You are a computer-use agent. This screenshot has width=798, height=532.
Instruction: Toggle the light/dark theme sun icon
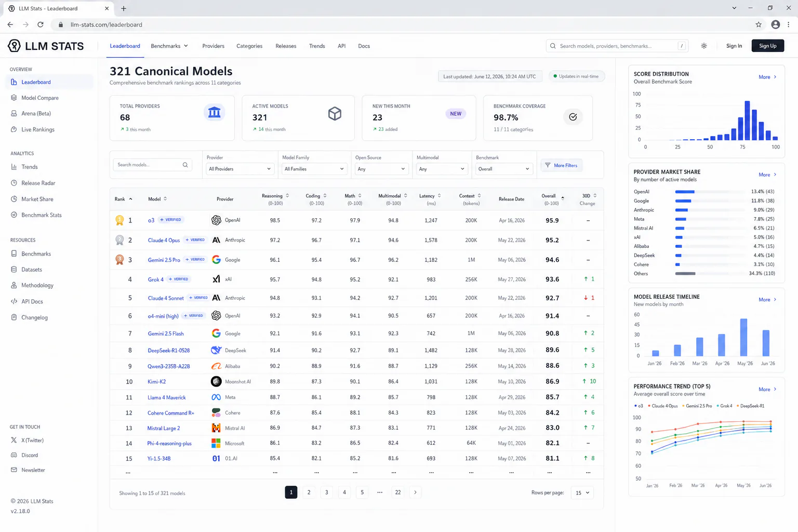click(x=704, y=46)
